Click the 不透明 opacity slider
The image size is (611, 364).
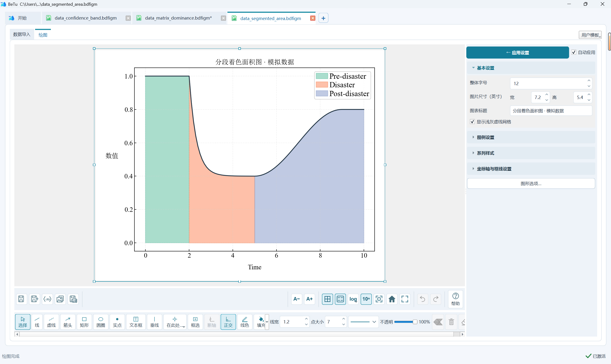pyautogui.click(x=405, y=322)
